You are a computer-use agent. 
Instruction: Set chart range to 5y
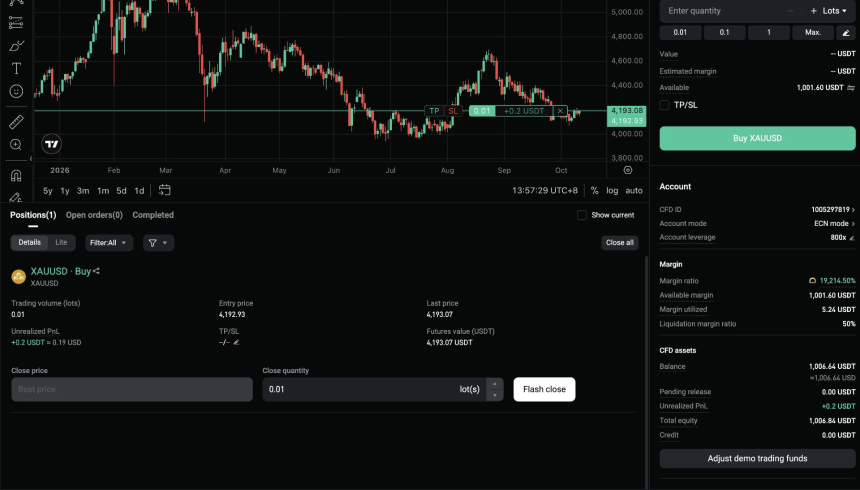point(48,190)
